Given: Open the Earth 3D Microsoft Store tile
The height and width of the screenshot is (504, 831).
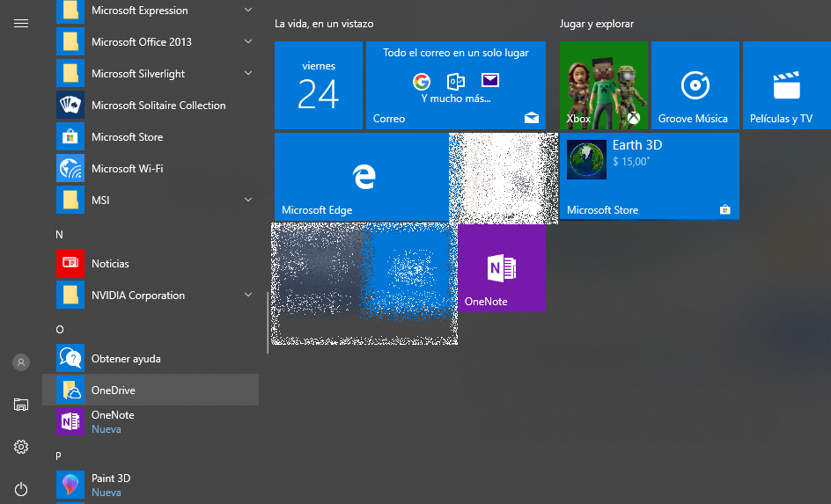Looking at the screenshot, I should click(x=650, y=176).
